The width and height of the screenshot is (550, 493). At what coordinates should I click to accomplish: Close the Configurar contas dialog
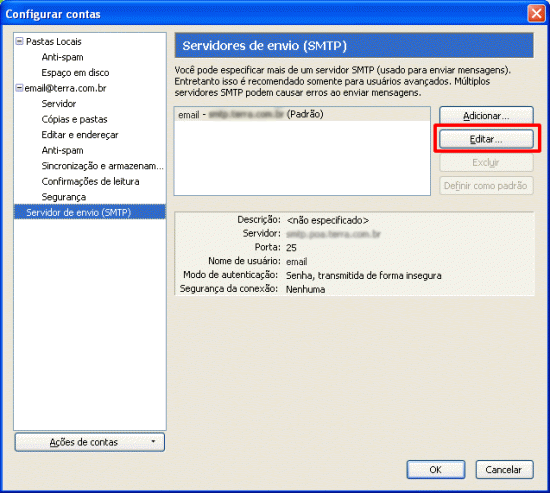[536, 14]
